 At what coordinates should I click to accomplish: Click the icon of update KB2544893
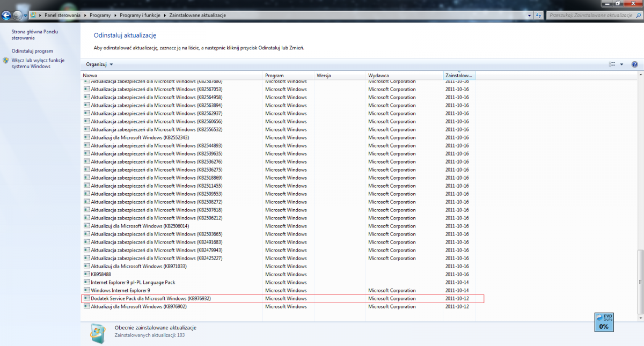pos(86,145)
